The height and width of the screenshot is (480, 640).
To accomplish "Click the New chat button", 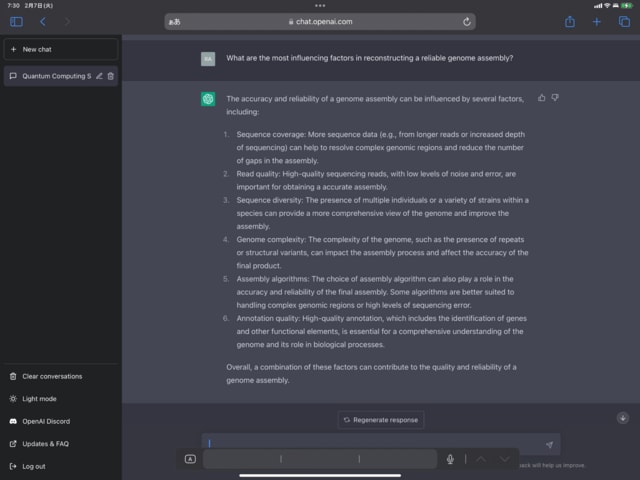I will pyautogui.click(x=60, y=48).
